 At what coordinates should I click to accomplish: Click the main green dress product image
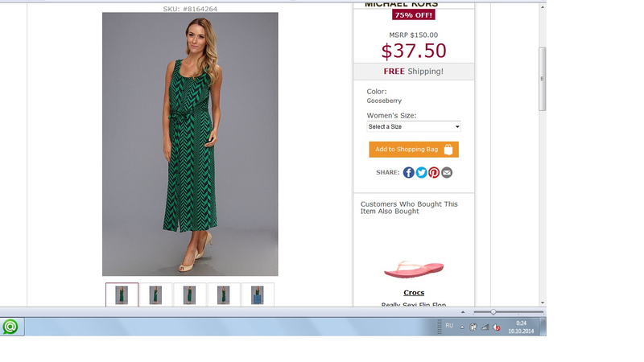click(190, 144)
